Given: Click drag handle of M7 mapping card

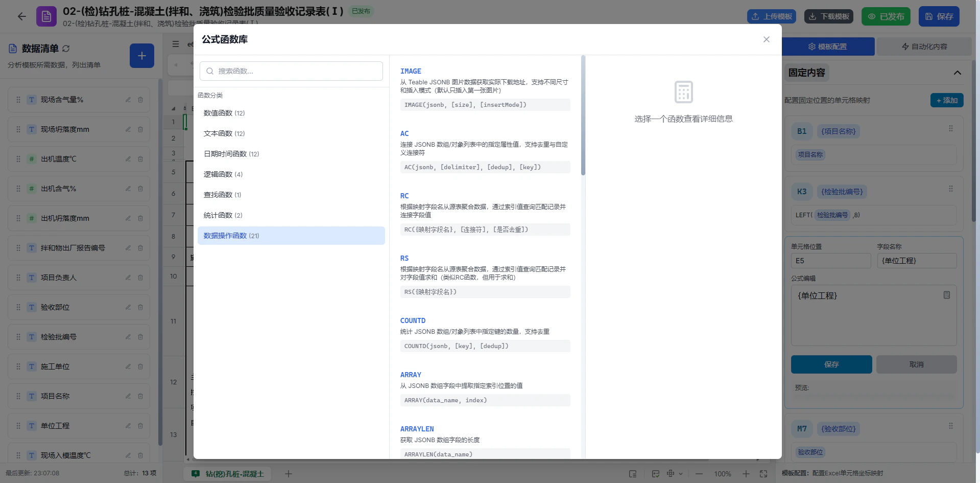Looking at the screenshot, I should coord(951,426).
